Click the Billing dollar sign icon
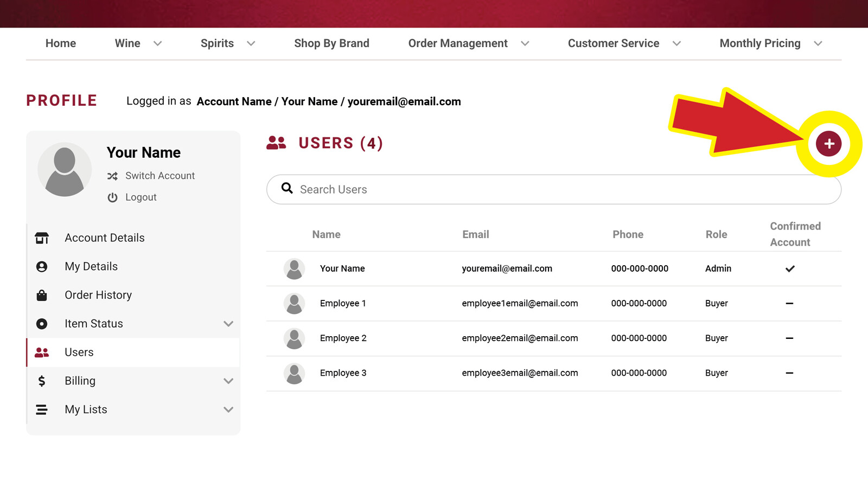Screen dimensions: 868x488 (42, 381)
